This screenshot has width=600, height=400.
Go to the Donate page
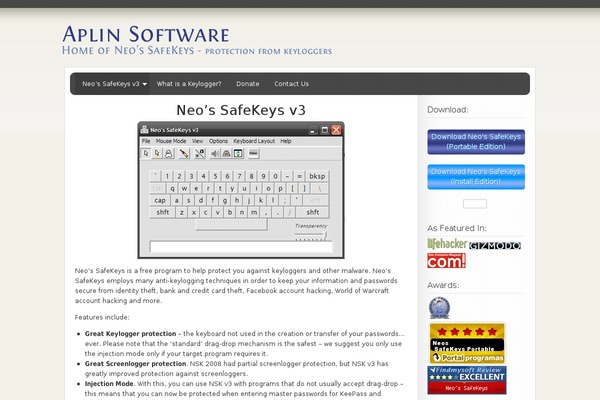pyautogui.click(x=248, y=84)
